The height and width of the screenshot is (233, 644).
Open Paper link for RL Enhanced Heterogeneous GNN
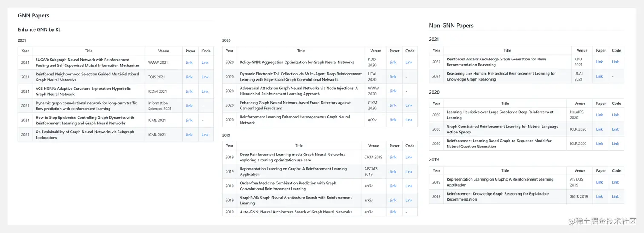click(393, 120)
